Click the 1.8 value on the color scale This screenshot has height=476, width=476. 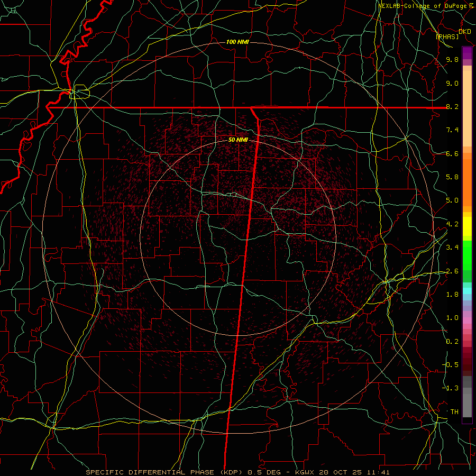tap(452, 295)
